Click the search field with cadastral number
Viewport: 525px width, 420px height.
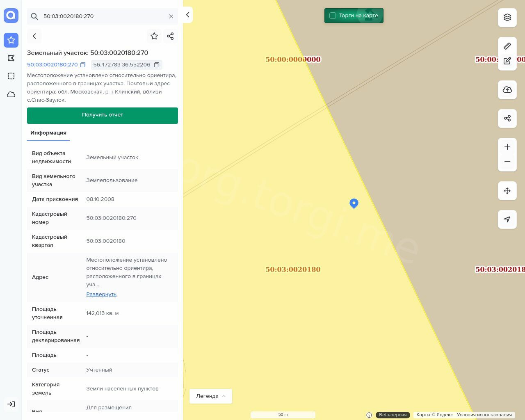(x=103, y=16)
